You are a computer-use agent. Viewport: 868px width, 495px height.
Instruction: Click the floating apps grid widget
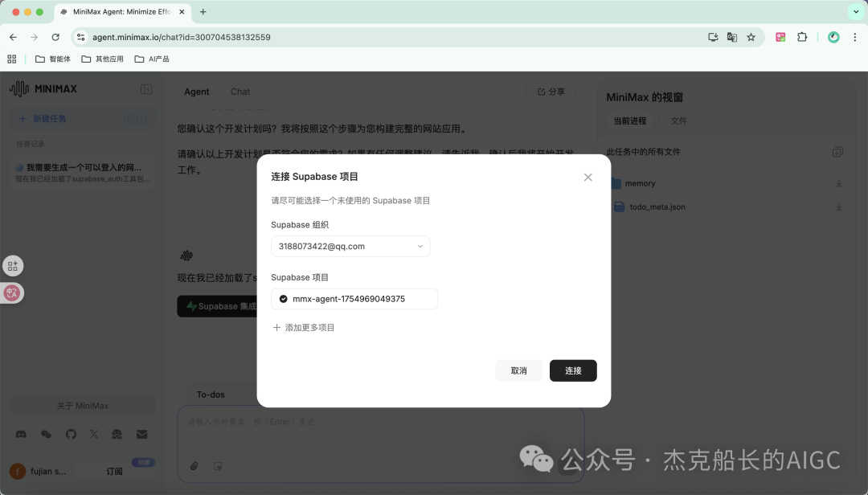coord(13,266)
